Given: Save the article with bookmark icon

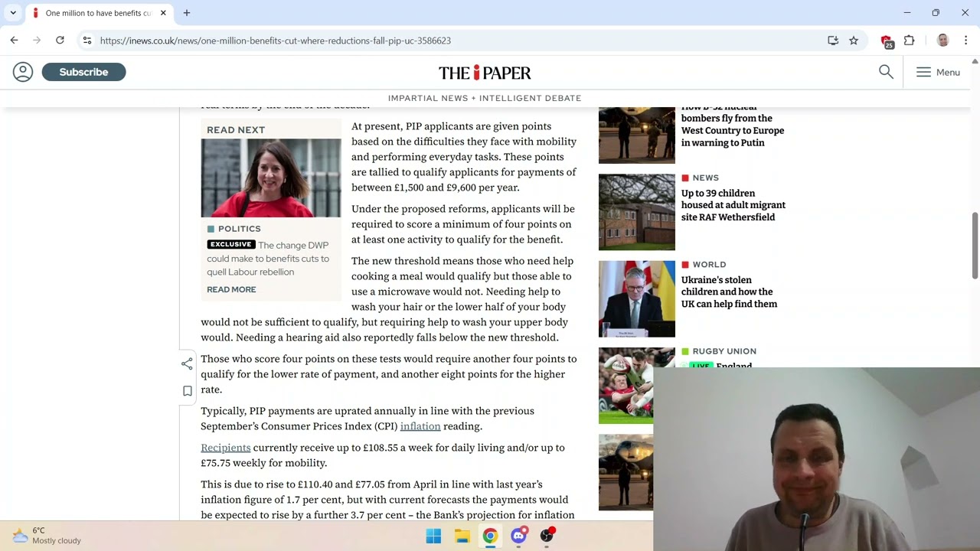Looking at the screenshot, I should pos(187,391).
